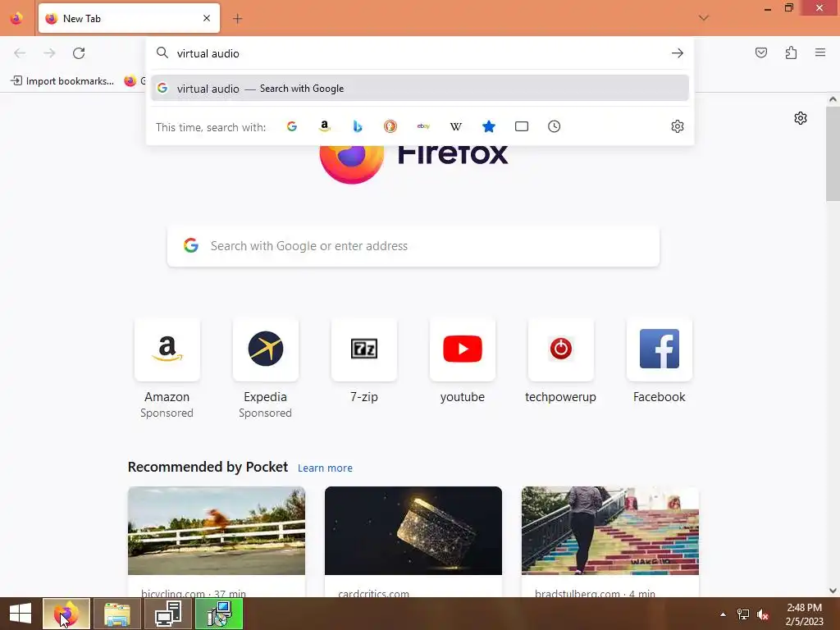Click the 'Search with Google or enter address' box
840x630 pixels.
pos(413,246)
